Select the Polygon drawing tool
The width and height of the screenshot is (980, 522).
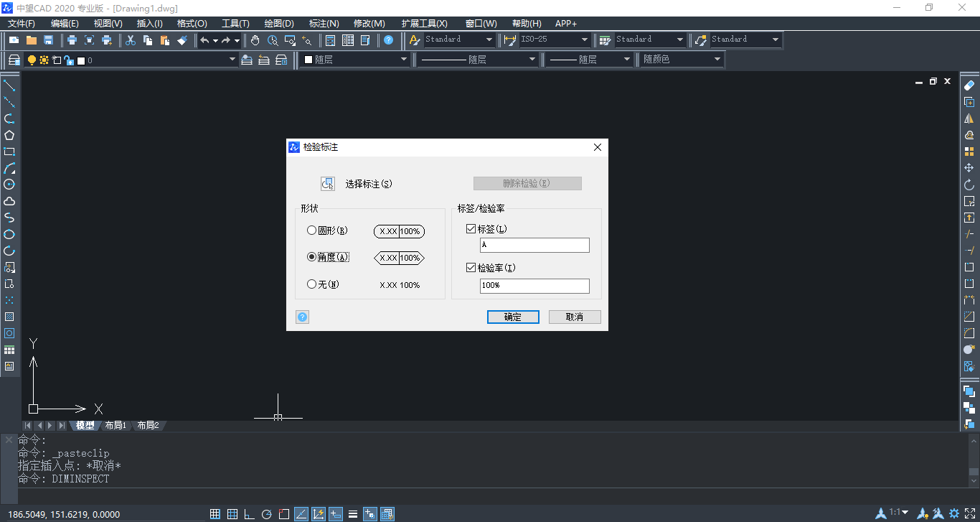(x=10, y=135)
